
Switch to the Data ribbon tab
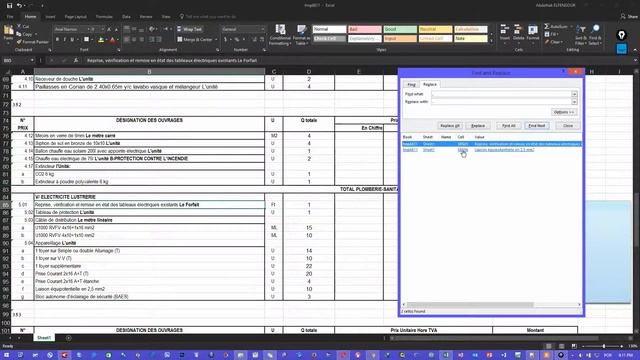pyautogui.click(x=127, y=17)
